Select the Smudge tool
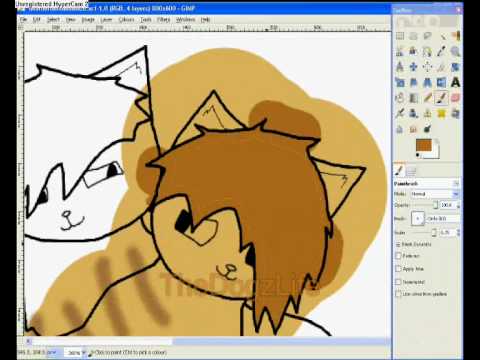The height and width of the screenshot is (360, 480). click(413, 129)
